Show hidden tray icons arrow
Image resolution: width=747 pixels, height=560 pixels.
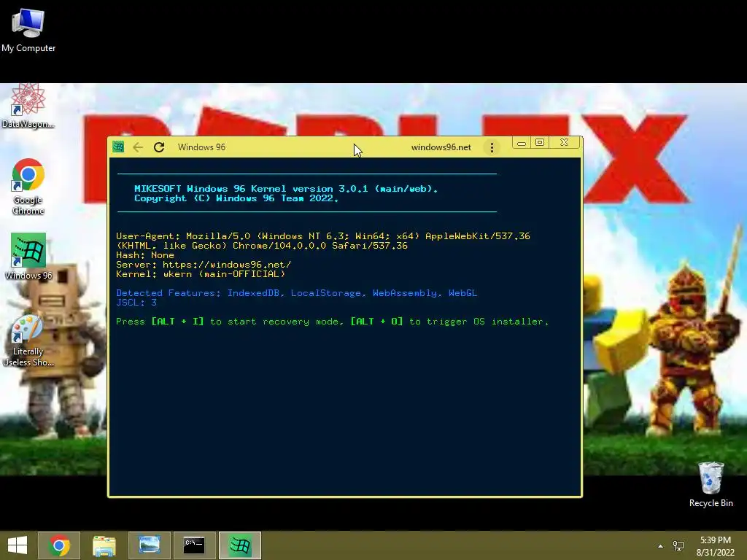[660, 546]
